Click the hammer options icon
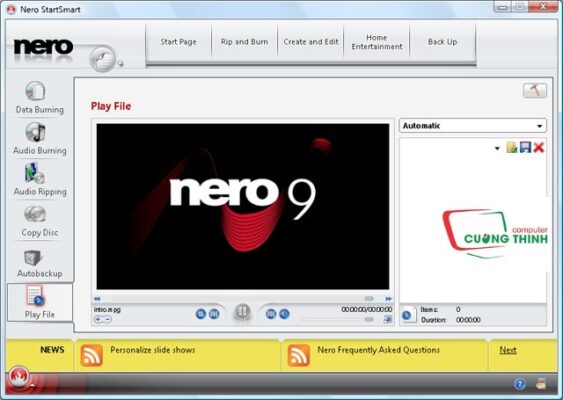The width and height of the screenshot is (563, 400). [535, 90]
